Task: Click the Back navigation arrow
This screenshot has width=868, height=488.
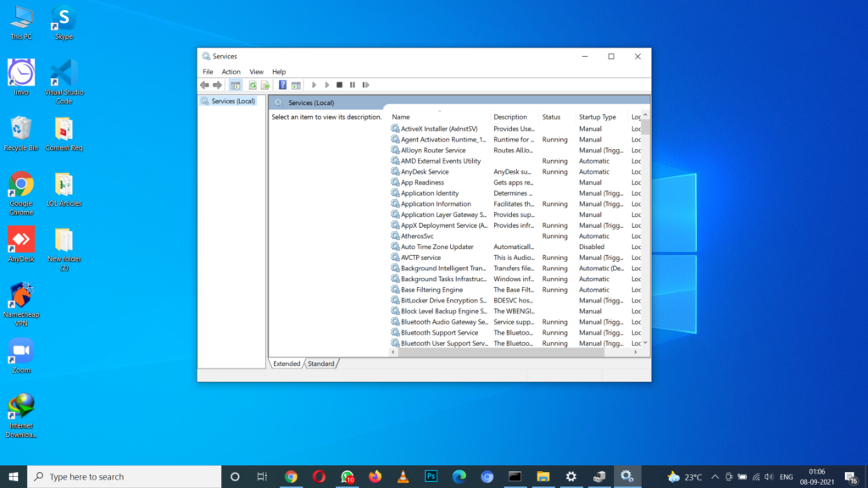Action: (204, 85)
